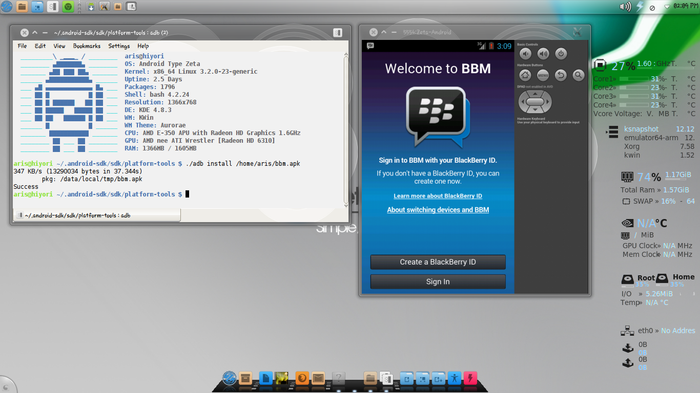The height and width of the screenshot is (393, 700).
Task: Click the DPAD left arrow
Action: [x=522, y=102]
